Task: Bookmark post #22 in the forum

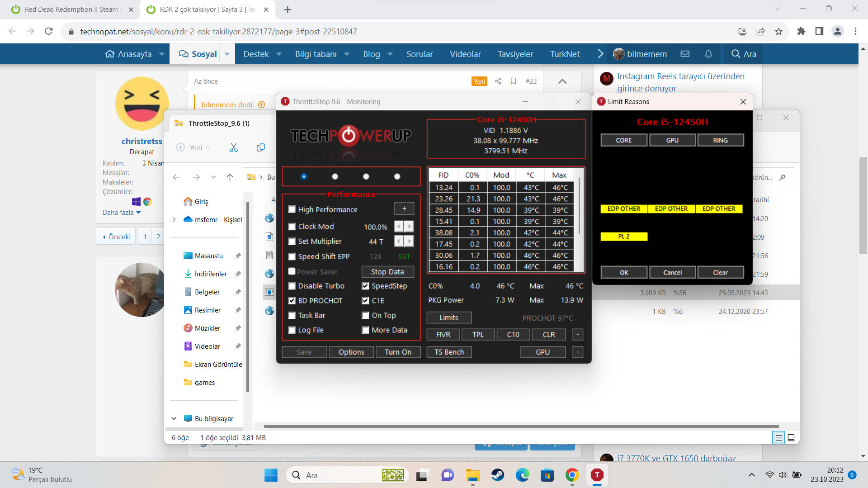Action: click(x=513, y=81)
